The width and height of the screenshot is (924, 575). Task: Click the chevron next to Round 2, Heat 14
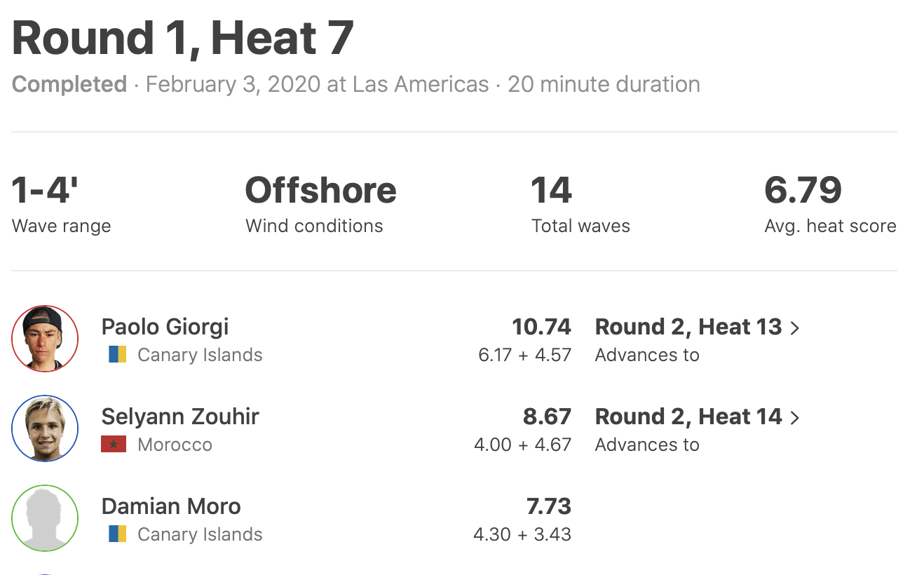point(795,418)
